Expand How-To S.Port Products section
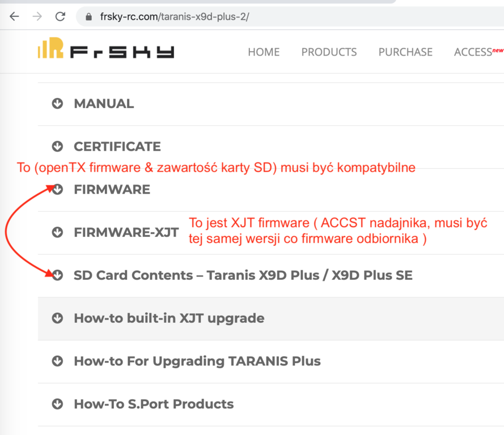The image size is (504, 435). [x=153, y=404]
